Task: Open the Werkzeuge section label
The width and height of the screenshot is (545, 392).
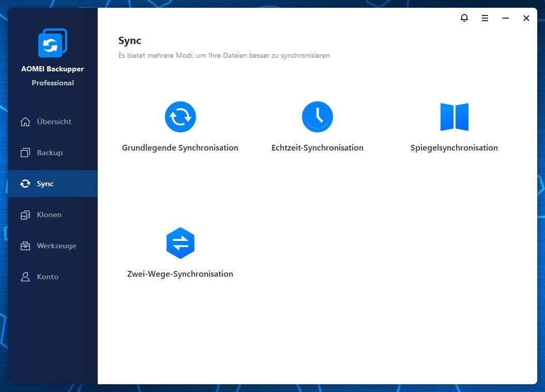Action: pyautogui.click(x=56, y=246)
